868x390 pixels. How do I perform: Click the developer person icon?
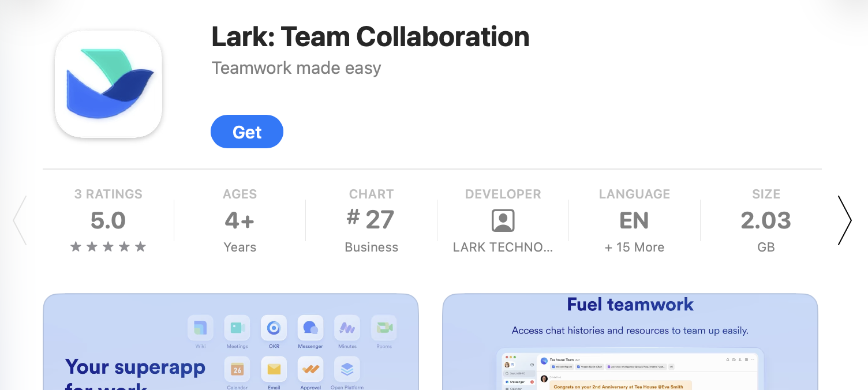(x=503, y=220)
